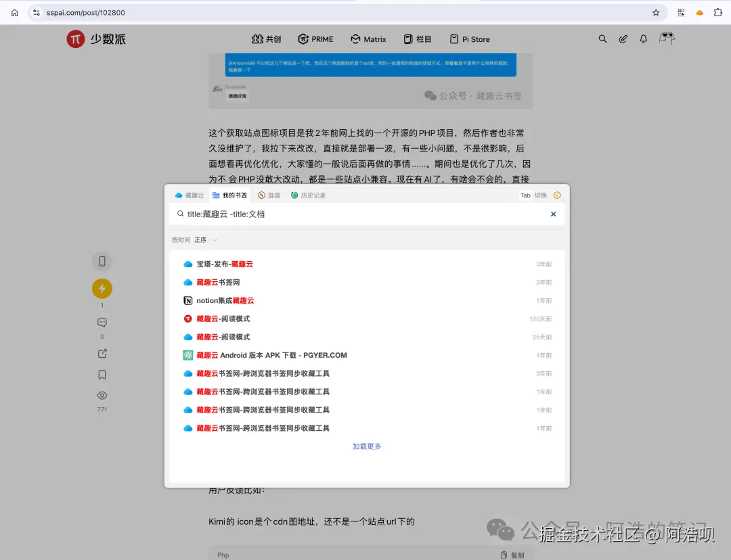The height and width of the screenshot is (560, 731).
Task: Click PGYER green icon beside Android APK
Action: click(188, 355)
